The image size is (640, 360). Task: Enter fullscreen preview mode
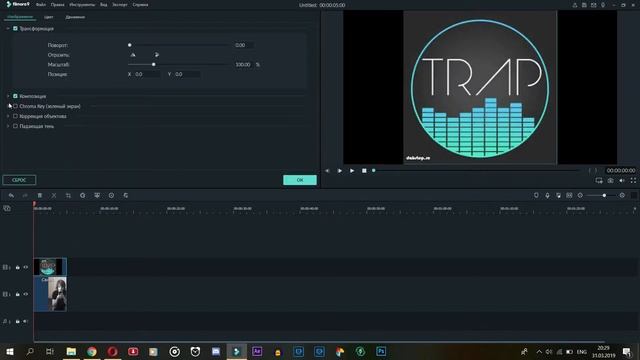(633, 180)
